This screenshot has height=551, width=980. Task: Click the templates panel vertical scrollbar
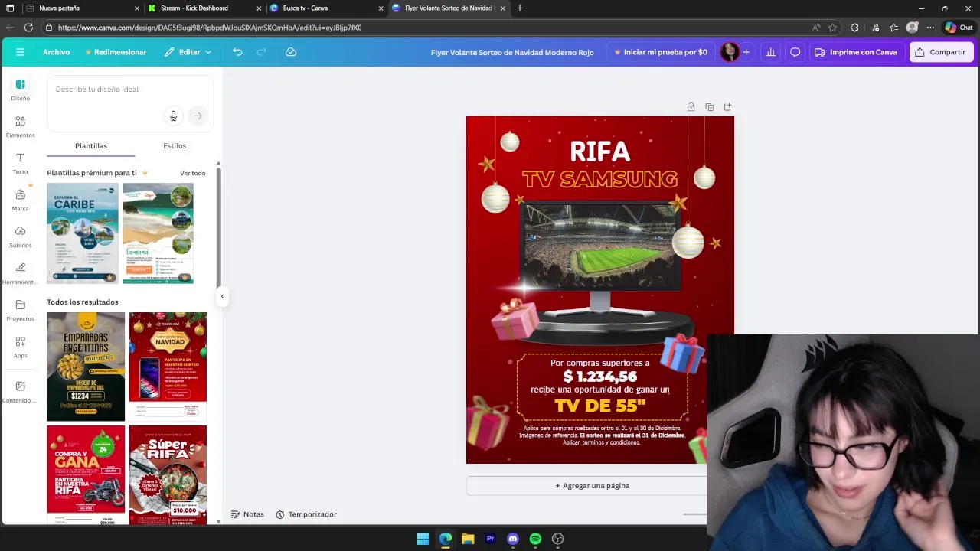218,230
